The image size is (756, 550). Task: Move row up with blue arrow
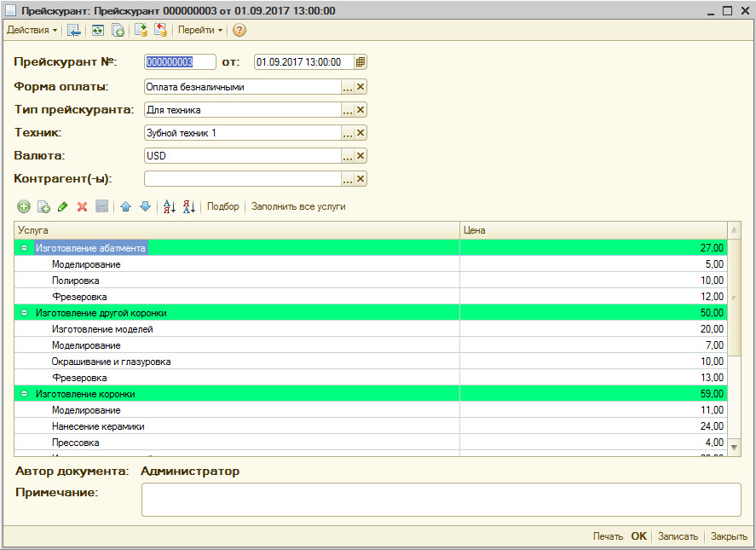(x=126, y=206)
